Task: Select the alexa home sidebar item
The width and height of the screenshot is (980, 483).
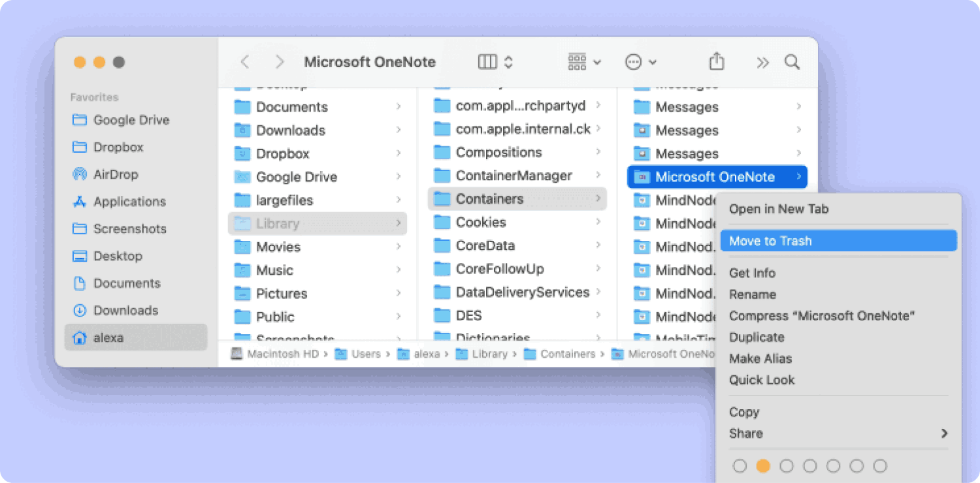Action: coord(136,337)
